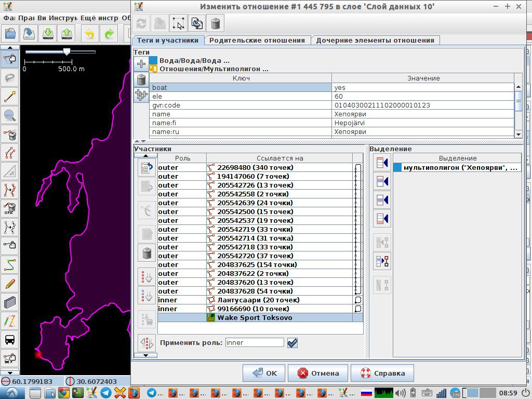
Task: Open the Фа menu in JOSM window
Action: (9, 18)
